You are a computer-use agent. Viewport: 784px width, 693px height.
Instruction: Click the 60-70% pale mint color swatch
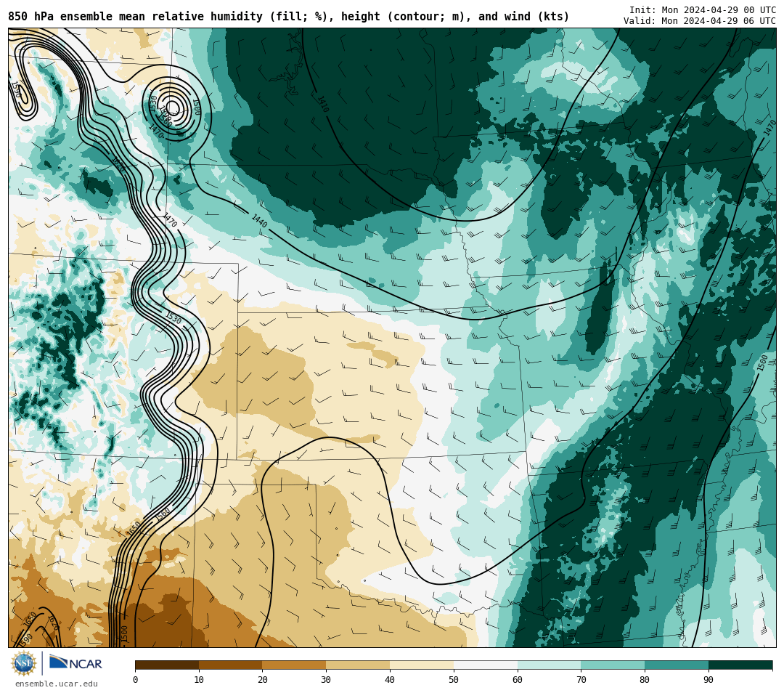pos(549,665)
